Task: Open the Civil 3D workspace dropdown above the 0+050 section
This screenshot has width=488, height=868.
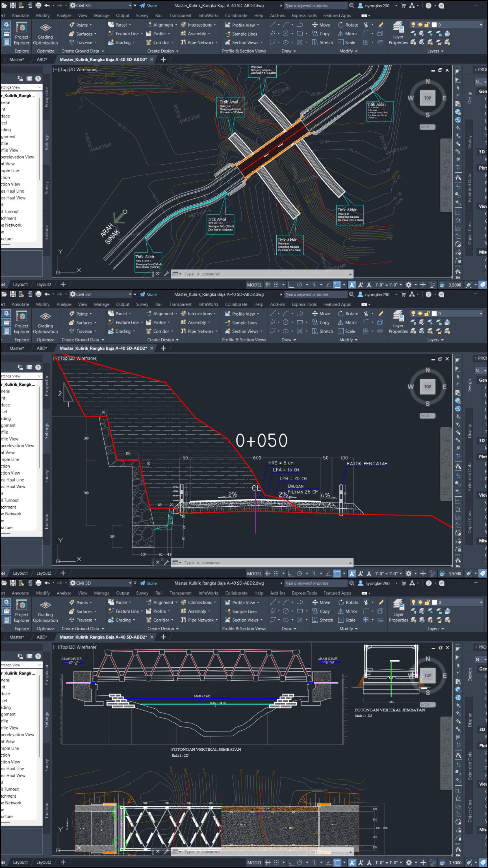Action: coord(100,294)
